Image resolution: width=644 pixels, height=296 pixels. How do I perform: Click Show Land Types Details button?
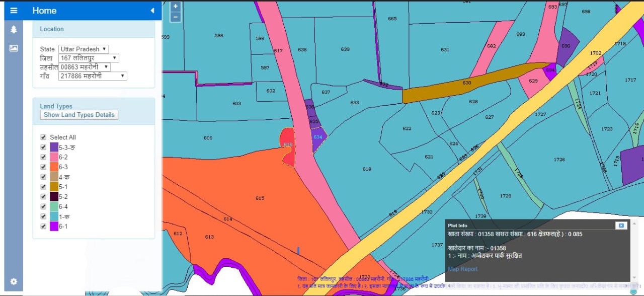(x=79, y=115)
